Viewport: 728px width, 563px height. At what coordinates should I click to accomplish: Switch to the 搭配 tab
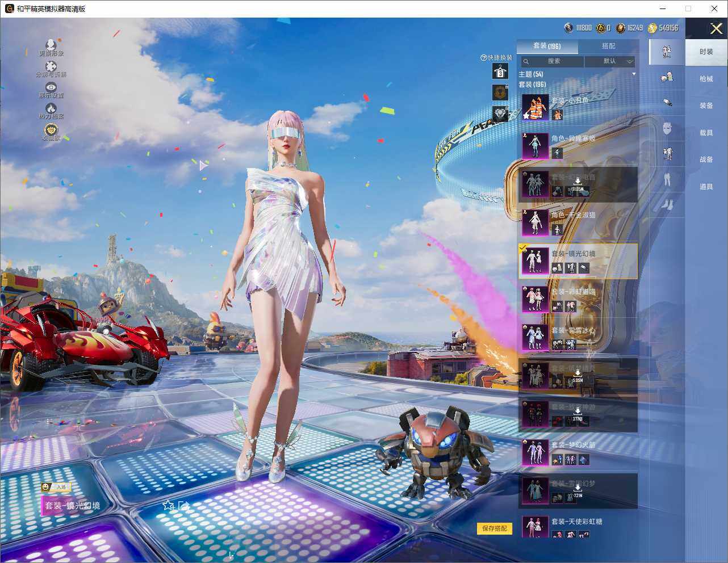coord(608,46)
